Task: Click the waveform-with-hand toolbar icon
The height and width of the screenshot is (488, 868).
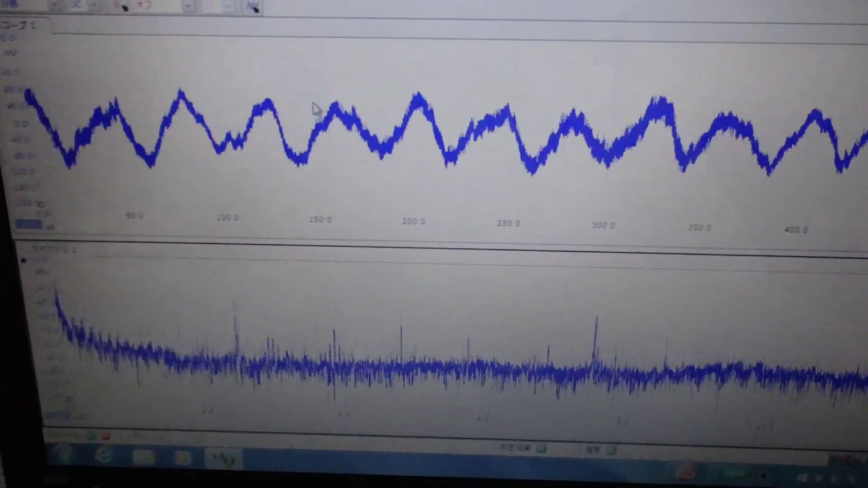Action: (252, 6)
